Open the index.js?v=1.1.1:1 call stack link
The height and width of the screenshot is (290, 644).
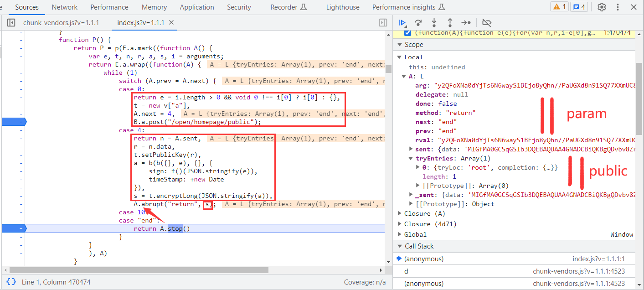598,259
